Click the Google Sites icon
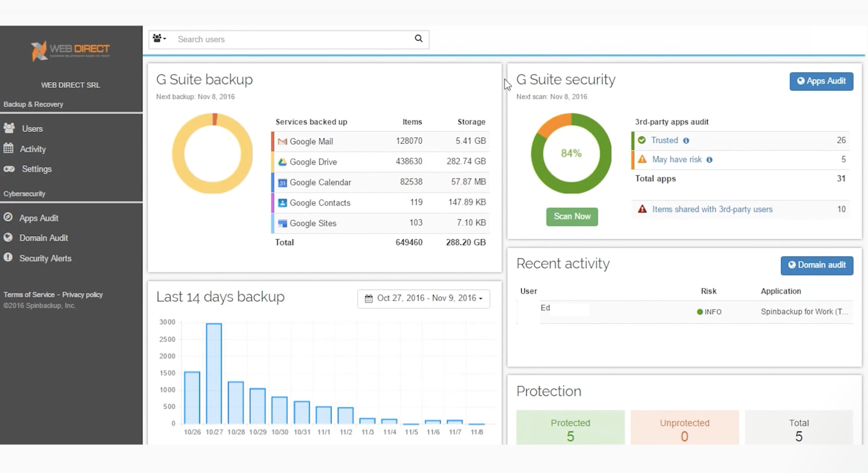 tap(283, 223)
